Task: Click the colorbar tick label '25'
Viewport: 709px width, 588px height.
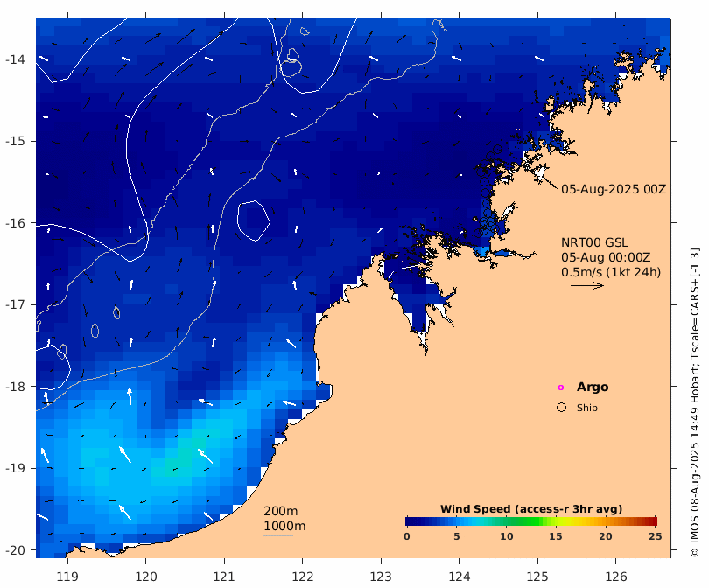Action: coord(656,536)
